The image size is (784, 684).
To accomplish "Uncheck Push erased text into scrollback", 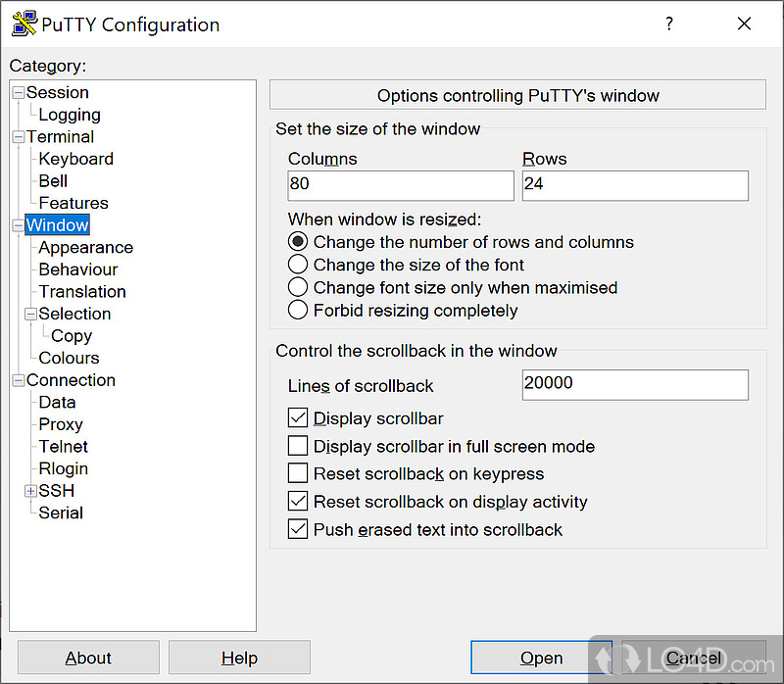I will click(x=298, y=529).
